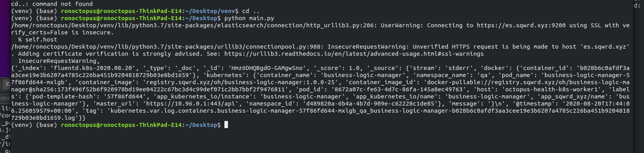Open the https://10.96.0.1:443/api URL
Screen dimensions: 644x153
(190, 104)
